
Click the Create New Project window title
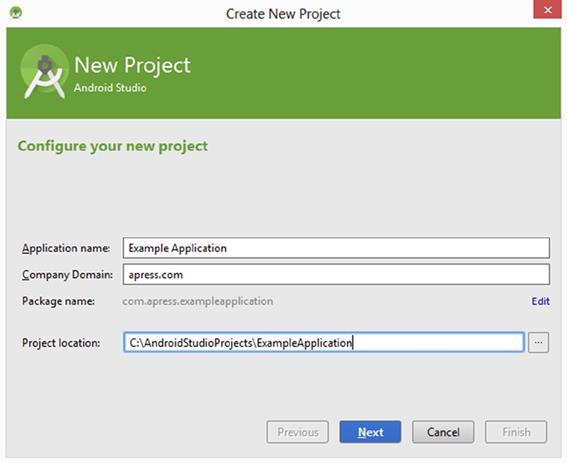(x=283, y=14)
